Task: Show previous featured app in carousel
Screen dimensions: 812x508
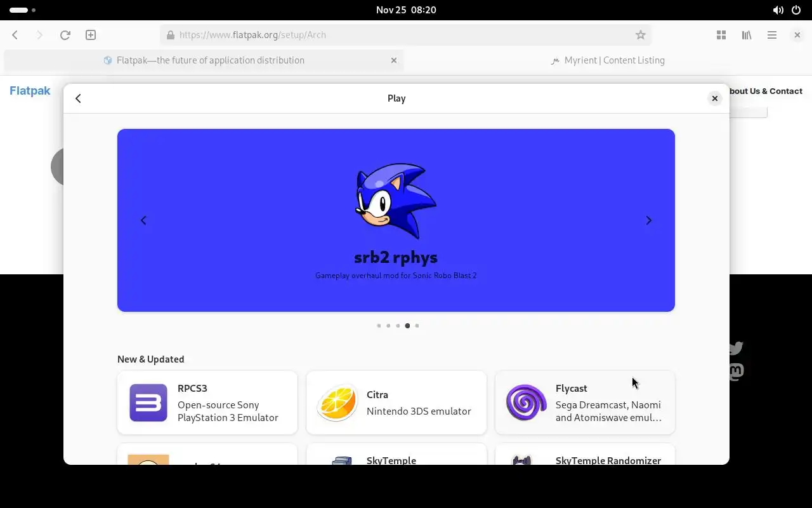Action: pyautogui.click(x=143, y=220)
